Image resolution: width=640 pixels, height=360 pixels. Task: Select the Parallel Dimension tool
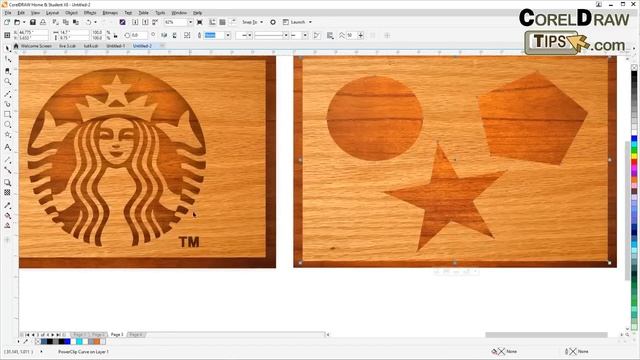[x=8, y=160]
